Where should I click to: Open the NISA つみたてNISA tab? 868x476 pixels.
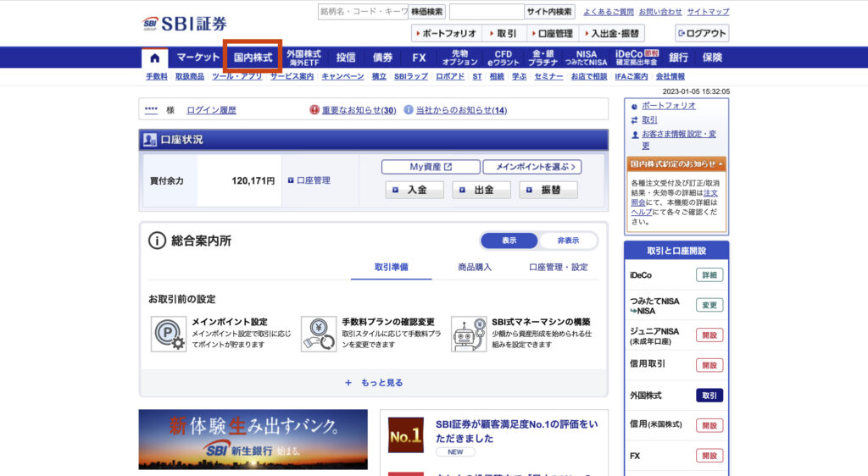coord(586,58)
